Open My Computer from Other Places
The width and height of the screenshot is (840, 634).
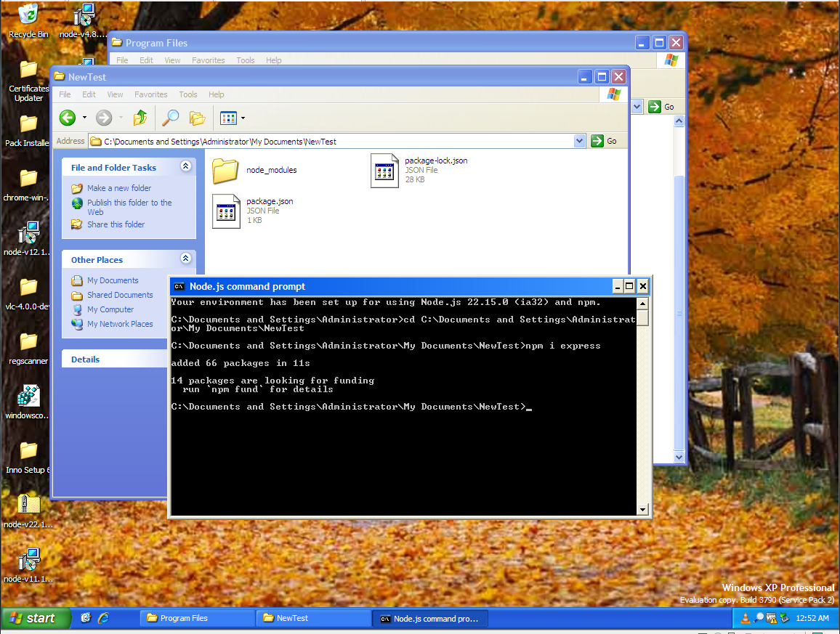click(x=111, y=309)
